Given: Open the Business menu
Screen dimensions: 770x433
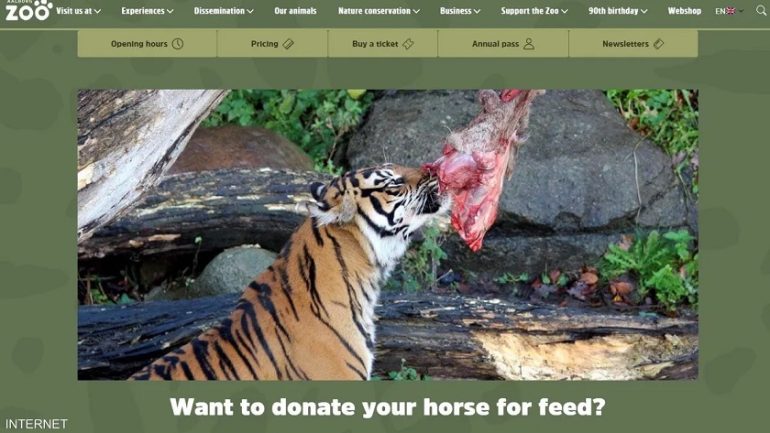Looking at the screenshot, I should 460,11.
